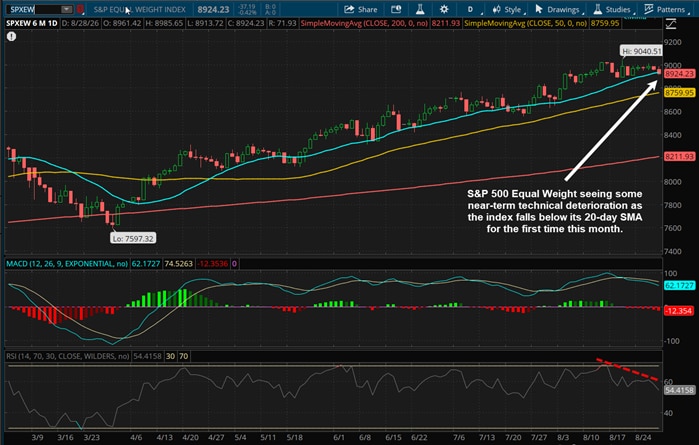Click the 9200 price axis label
Viewport: 699px width, 445px height.
point(672,42)
